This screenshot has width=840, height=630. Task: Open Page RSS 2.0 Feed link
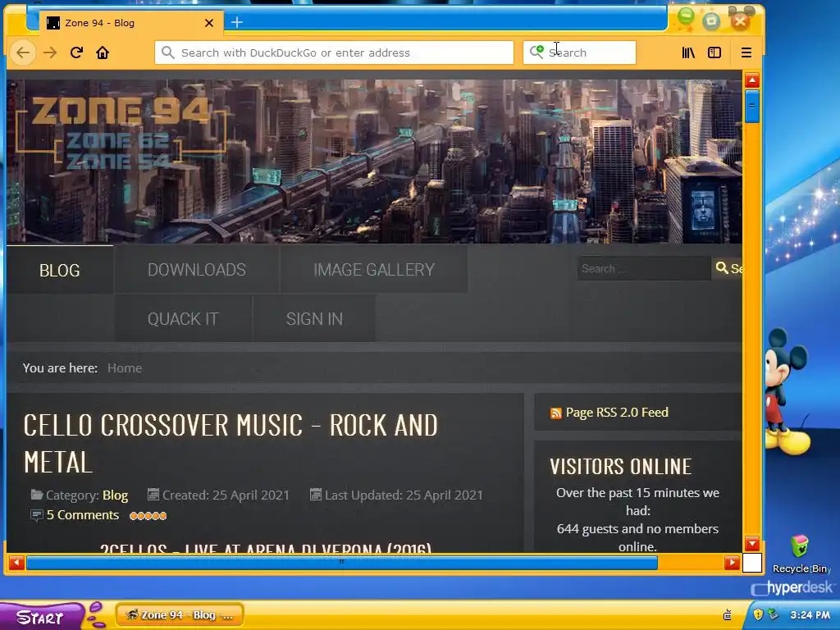(x=617, y=412)
